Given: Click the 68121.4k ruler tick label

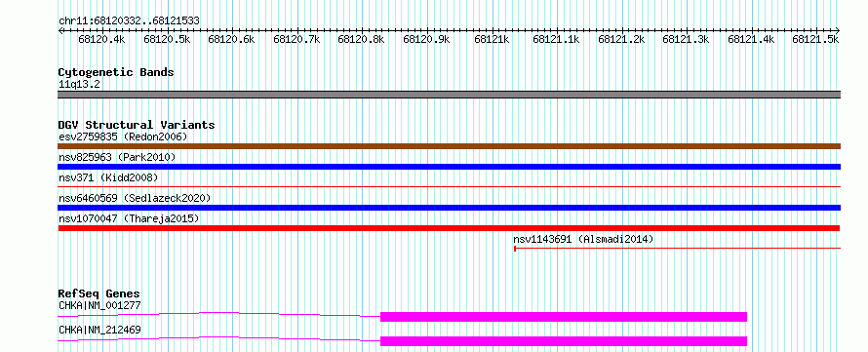Looking at the screenshot, I should coord(751,39).
